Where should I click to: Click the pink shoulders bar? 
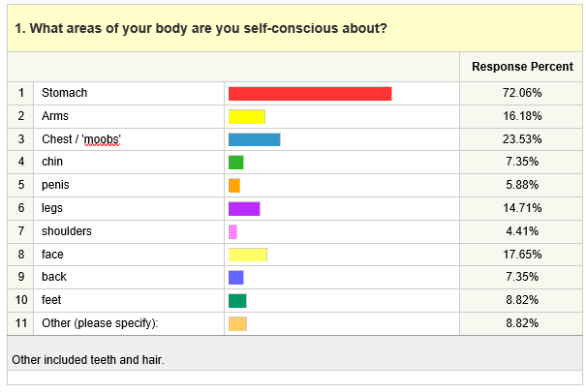(x=232, y=232)
